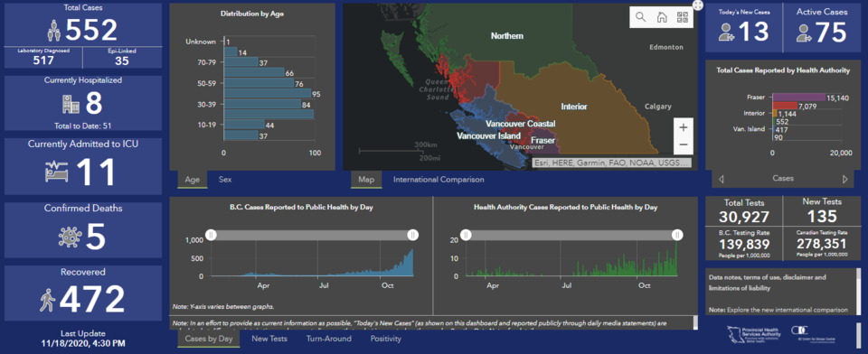Show previous health authority chart

click(721, 179)
